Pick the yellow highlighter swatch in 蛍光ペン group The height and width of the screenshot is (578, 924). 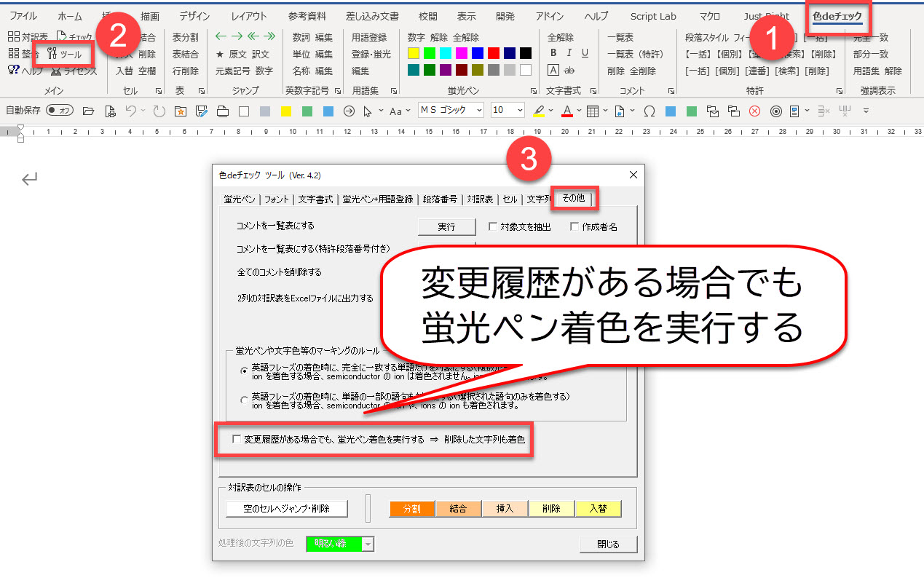point(414,53)
